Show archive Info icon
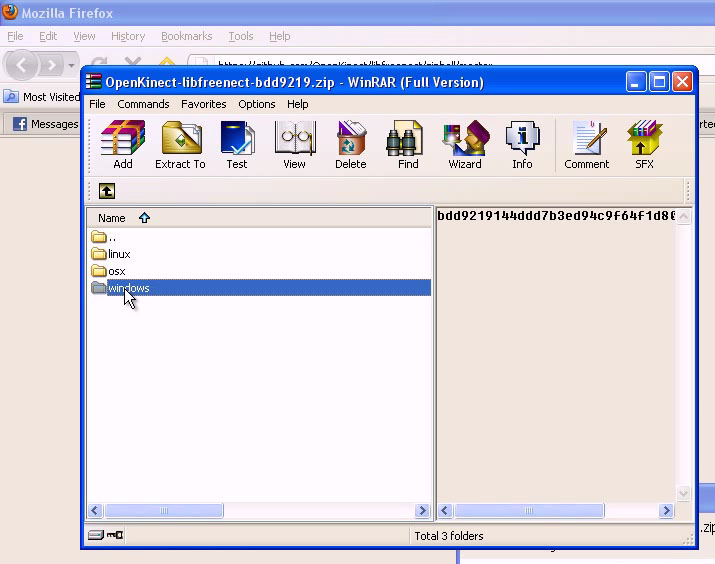Viewport: 715px width, 564px height. (522, 145)
